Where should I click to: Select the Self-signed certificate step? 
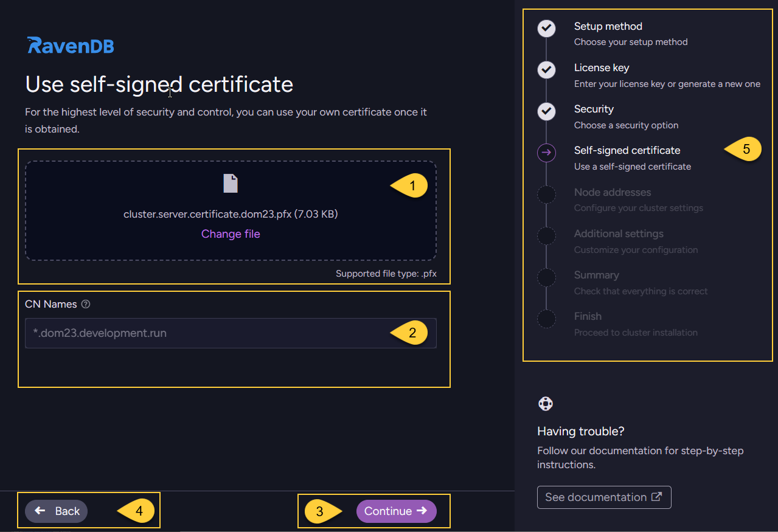point(627,150)
